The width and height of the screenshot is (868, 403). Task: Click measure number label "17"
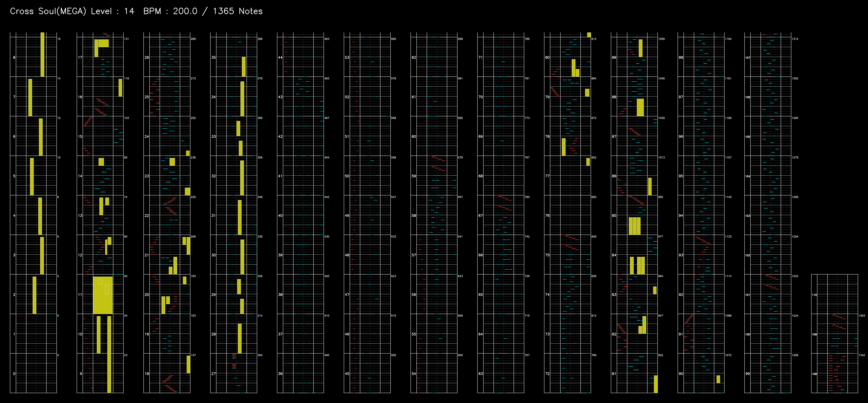(x=80, y=57)
